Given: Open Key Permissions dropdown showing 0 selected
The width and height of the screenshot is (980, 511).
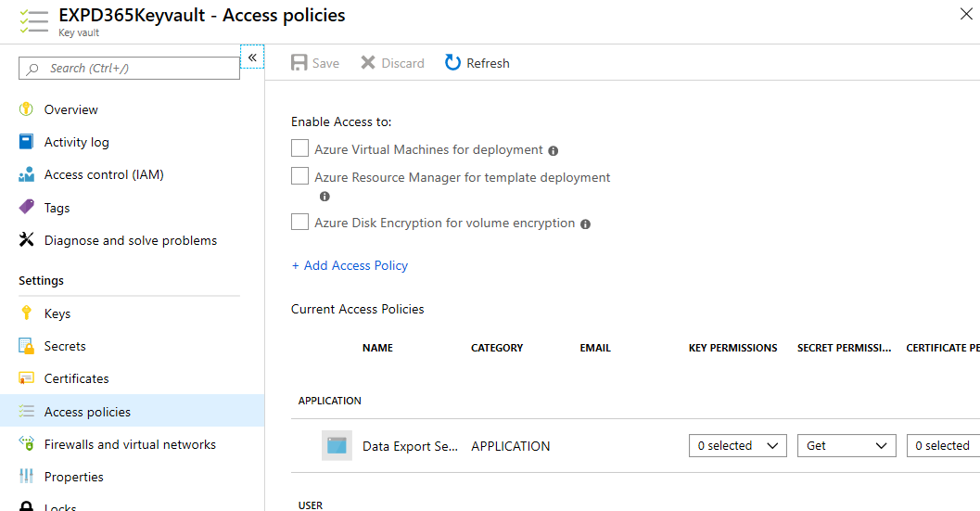Looking at the screenshot, I should coord(737,446).
